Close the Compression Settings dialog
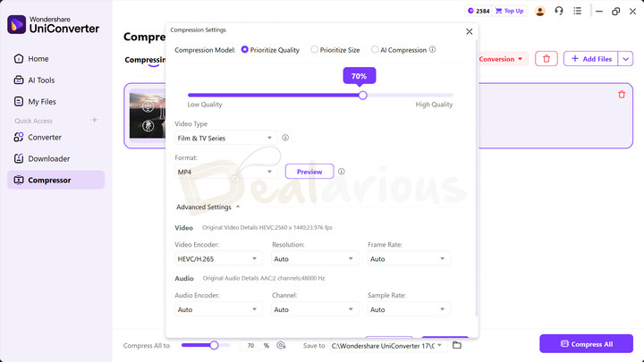Screen dimensions: 644x362 469,31
